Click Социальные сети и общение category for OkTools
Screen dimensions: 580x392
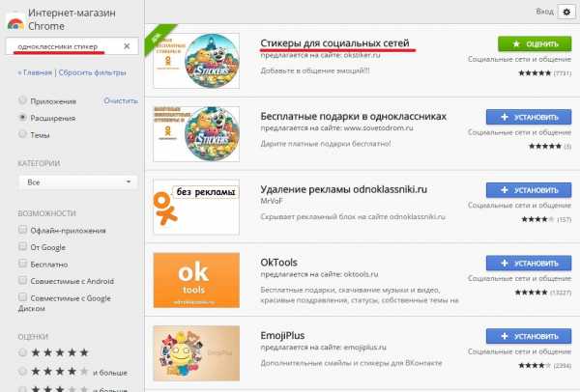519,278
